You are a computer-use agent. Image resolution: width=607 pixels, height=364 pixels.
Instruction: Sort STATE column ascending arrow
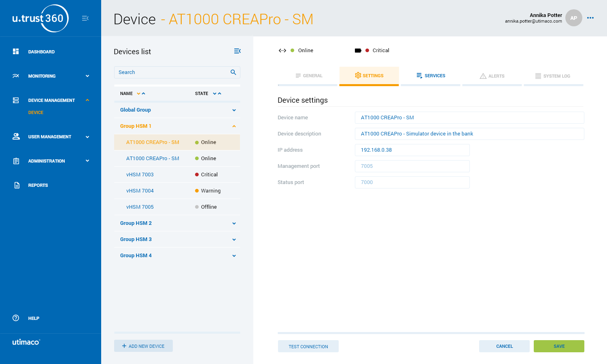(x=219, y=93)
